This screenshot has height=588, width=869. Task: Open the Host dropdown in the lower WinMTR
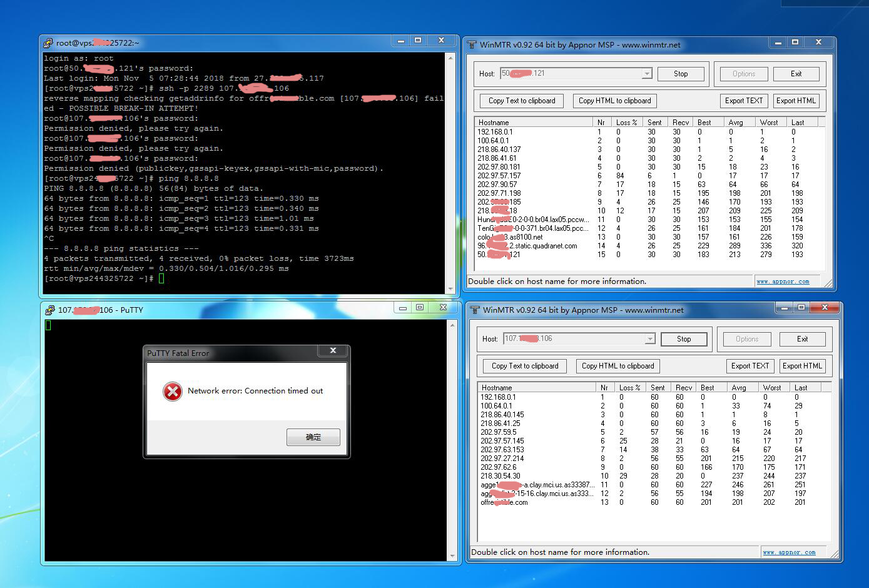click(650, 339)
